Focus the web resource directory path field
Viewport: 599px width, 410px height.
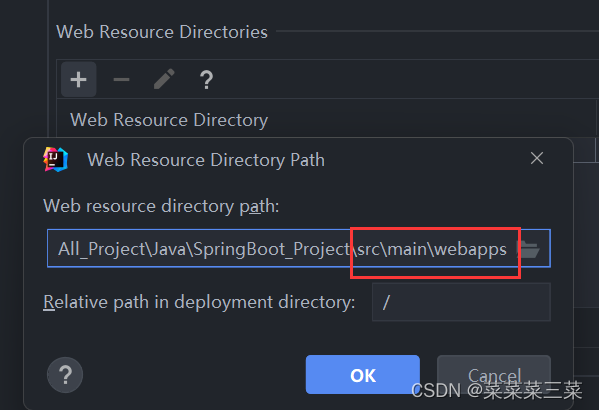pos(299,248)
